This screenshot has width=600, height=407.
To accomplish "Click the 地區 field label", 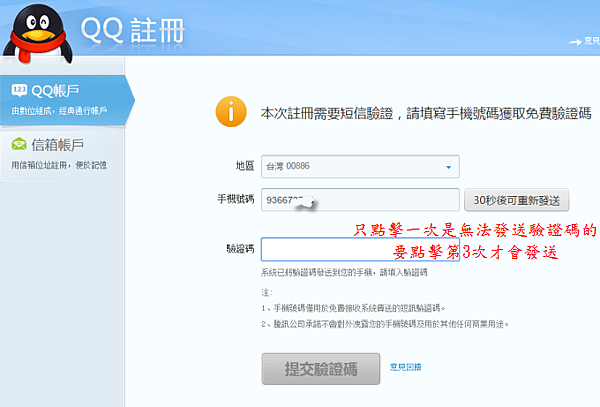I will [245, 166].
